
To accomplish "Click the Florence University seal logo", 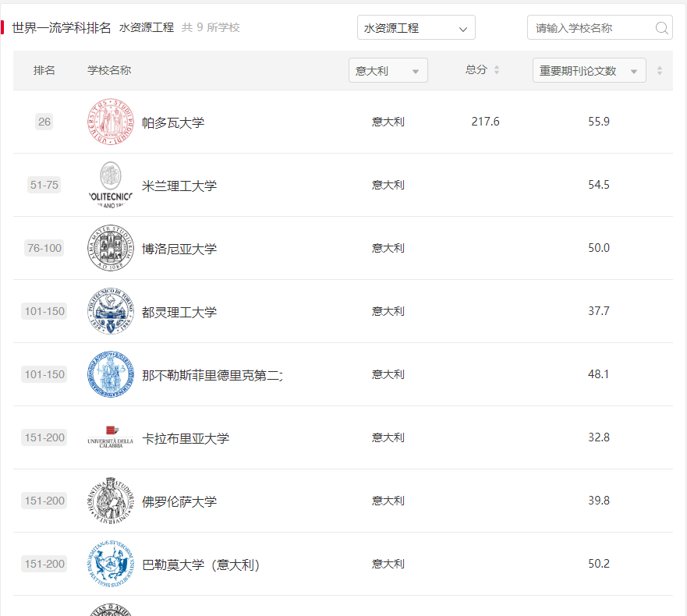I will pos(110,501).
